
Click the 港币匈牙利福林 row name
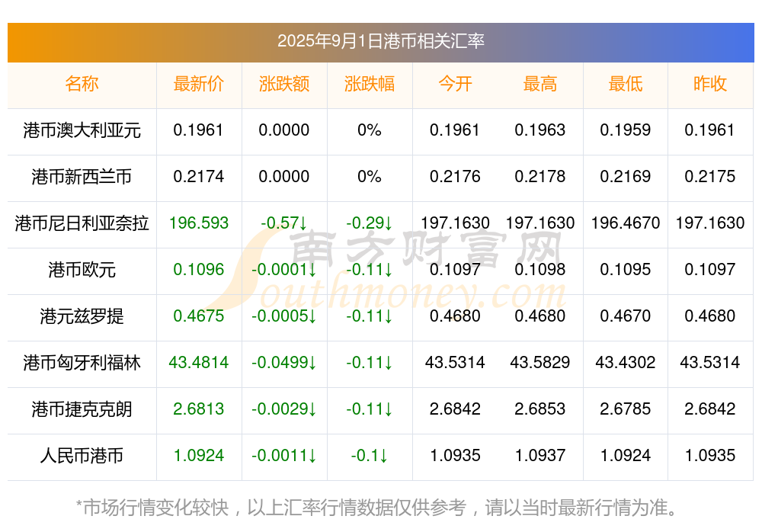[x=82, y=363]
